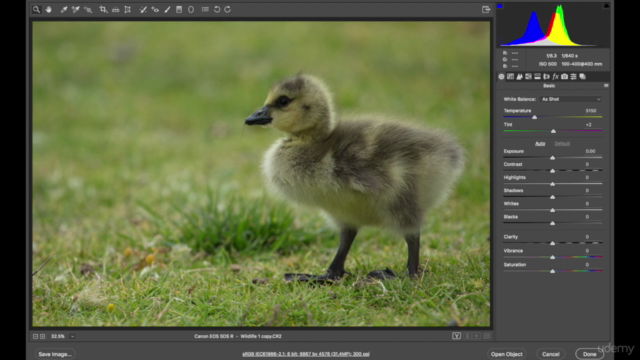Select the Zoom tool in toolbar
Screen dimensions: 640x360
pos(36,9)
